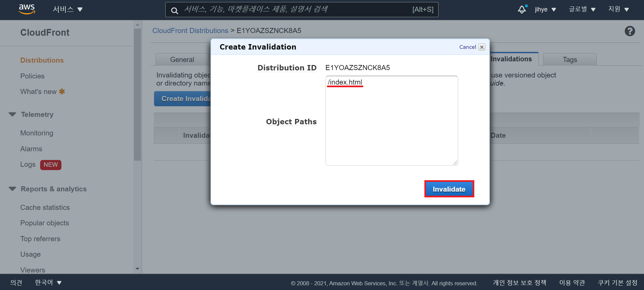Click the sidebar scrollbar down arrow
644x290 pixels.
point(137,269)
